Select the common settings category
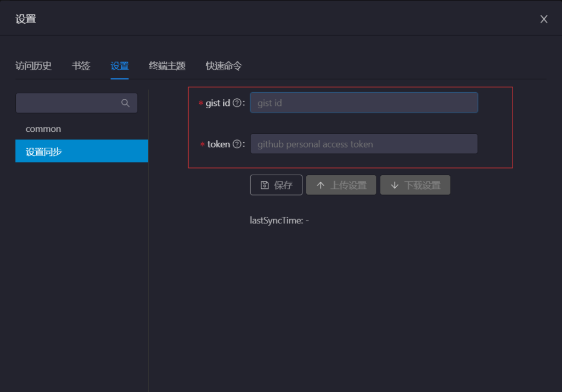 (43, 129)
